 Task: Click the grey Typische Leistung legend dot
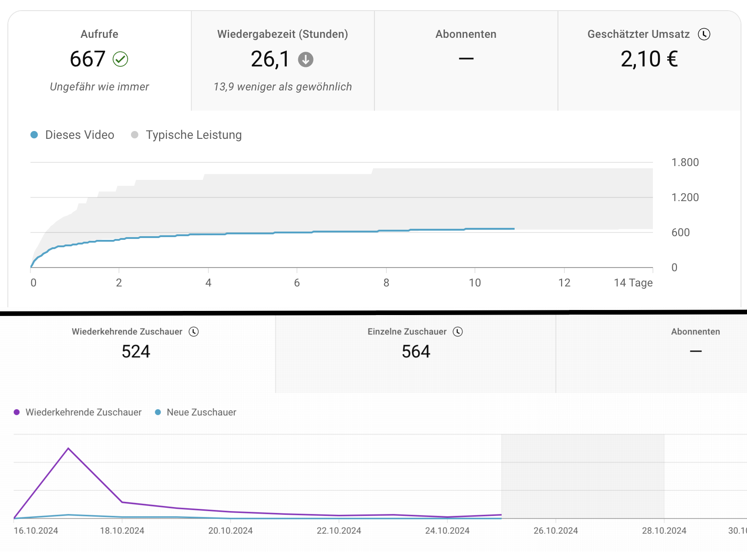click(135, 135)
